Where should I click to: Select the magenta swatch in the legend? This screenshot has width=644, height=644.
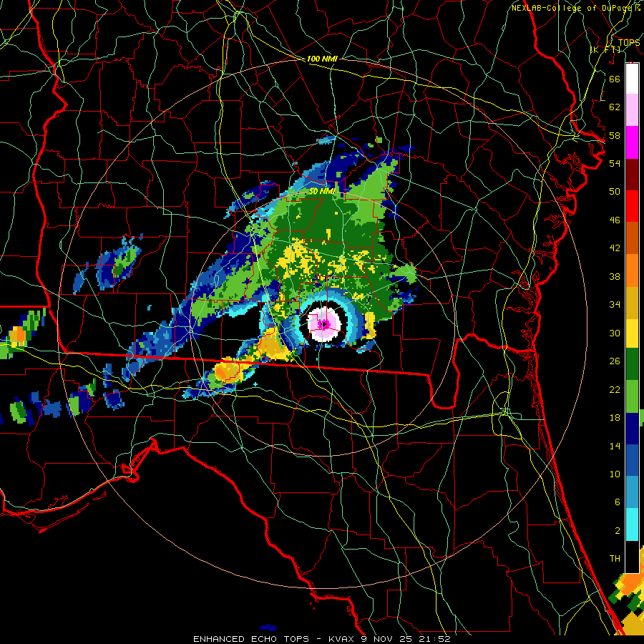632,142
